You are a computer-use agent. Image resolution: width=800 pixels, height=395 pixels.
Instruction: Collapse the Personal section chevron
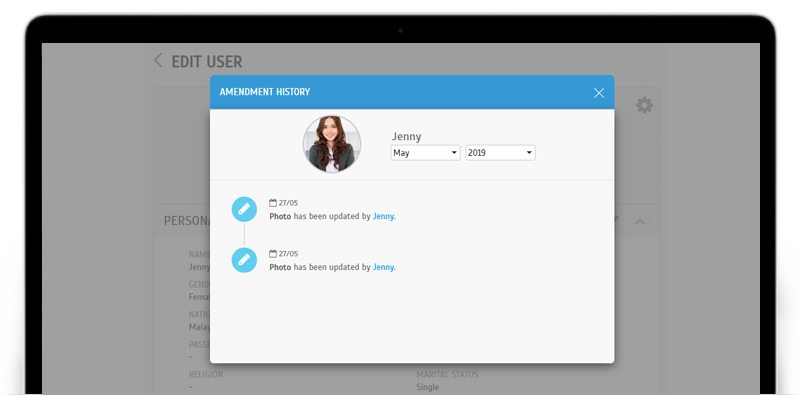point(640,221)
